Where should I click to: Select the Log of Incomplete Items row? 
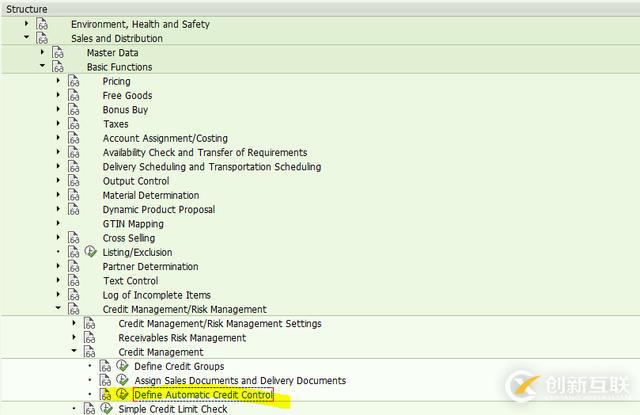156,295
